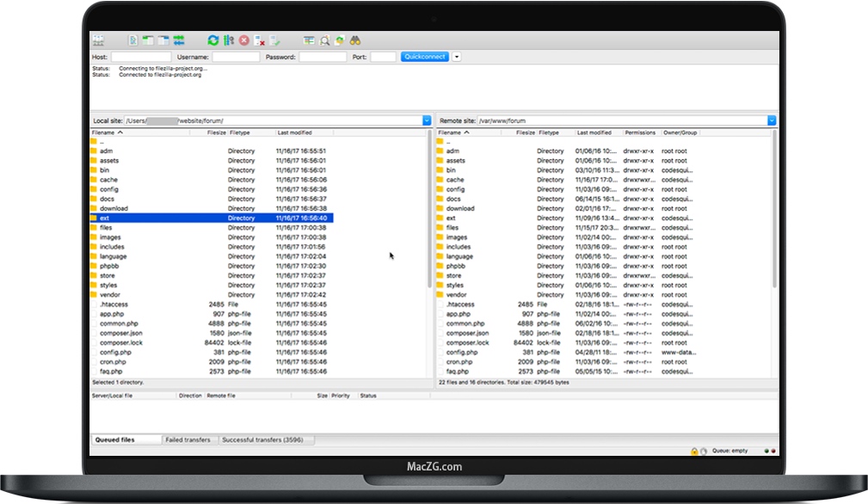
Task: Open the Quickconnect history dropdown arrow
Action: click(x=457, y=57)
